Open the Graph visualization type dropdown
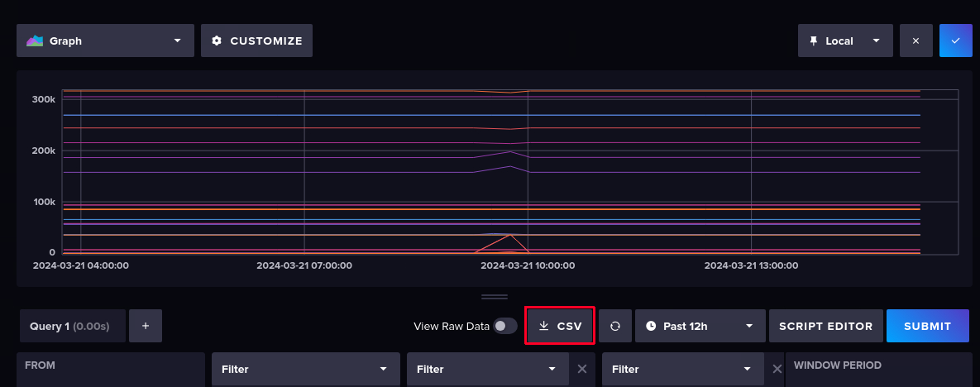This screenshot has width=980, height=387. (105, 41)
